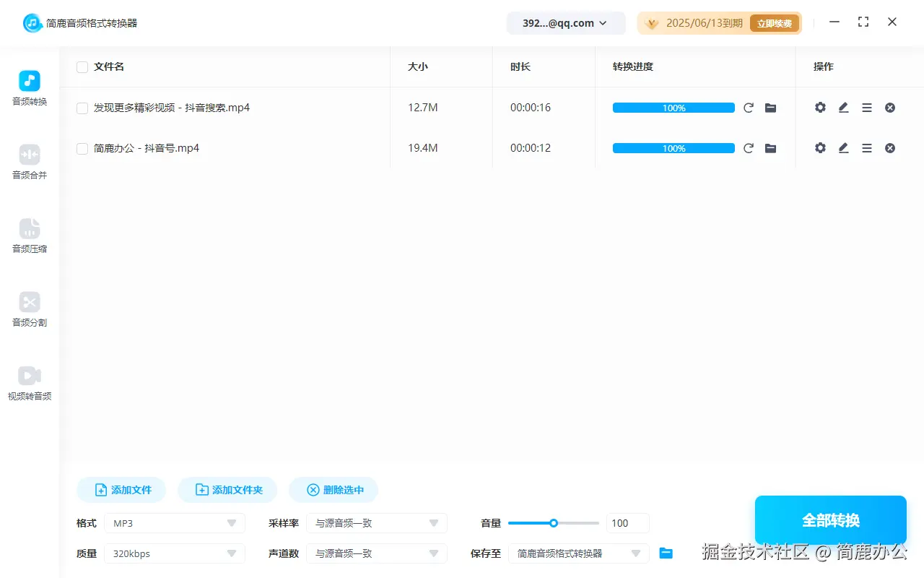Screen dimensions: 924x578
Task: Open the 格式 MP3 dropdown
Action: (x=175, y=523)
